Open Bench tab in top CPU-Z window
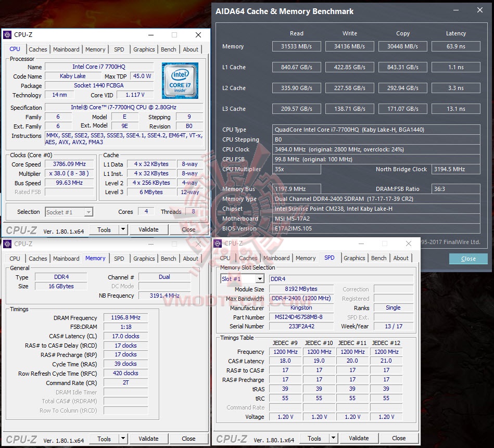 [x=169, y=49]
